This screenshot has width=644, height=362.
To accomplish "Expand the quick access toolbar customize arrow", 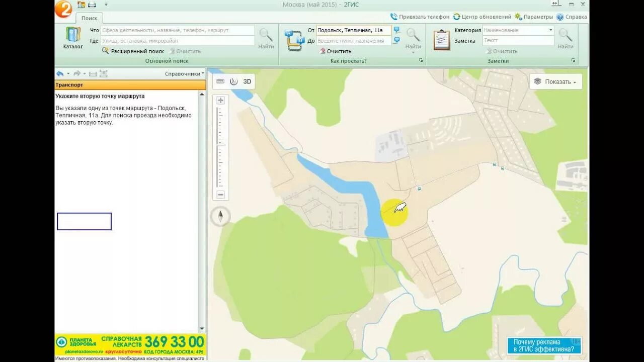I will click(x=106, y=5).
